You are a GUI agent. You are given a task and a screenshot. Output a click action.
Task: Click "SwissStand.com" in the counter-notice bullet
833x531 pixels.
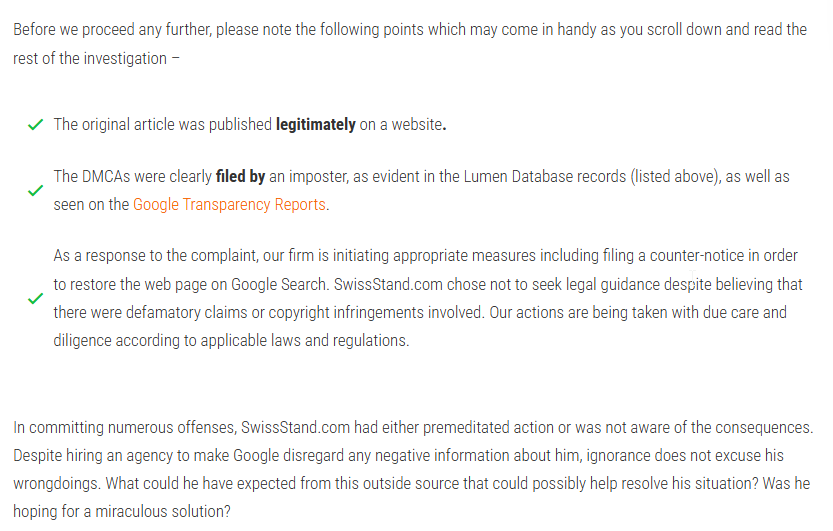(388, 285)
